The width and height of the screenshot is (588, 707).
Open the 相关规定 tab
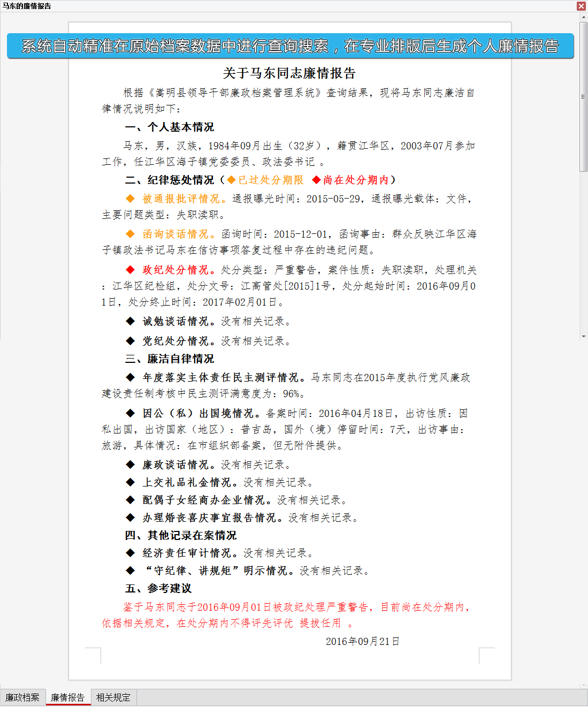(113, 697)
